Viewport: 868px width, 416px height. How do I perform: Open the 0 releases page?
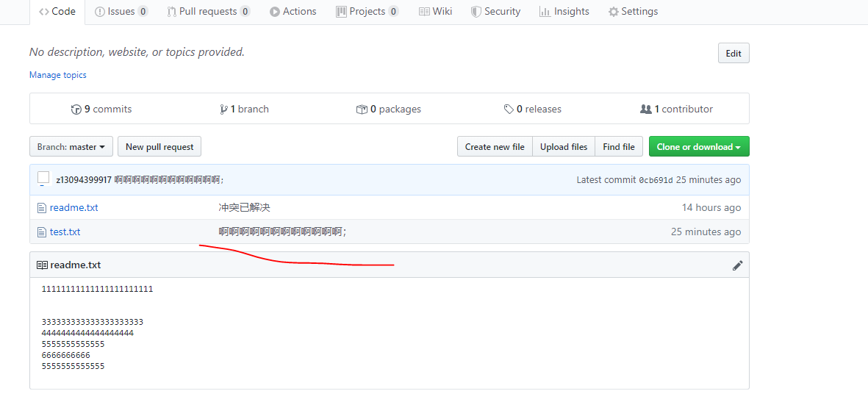click(533, 109)
